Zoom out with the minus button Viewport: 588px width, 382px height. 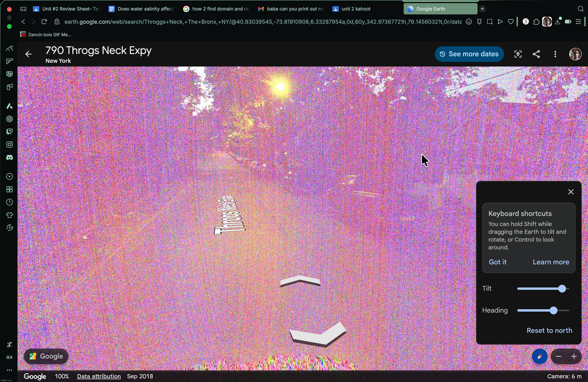(x=558, y=356)
